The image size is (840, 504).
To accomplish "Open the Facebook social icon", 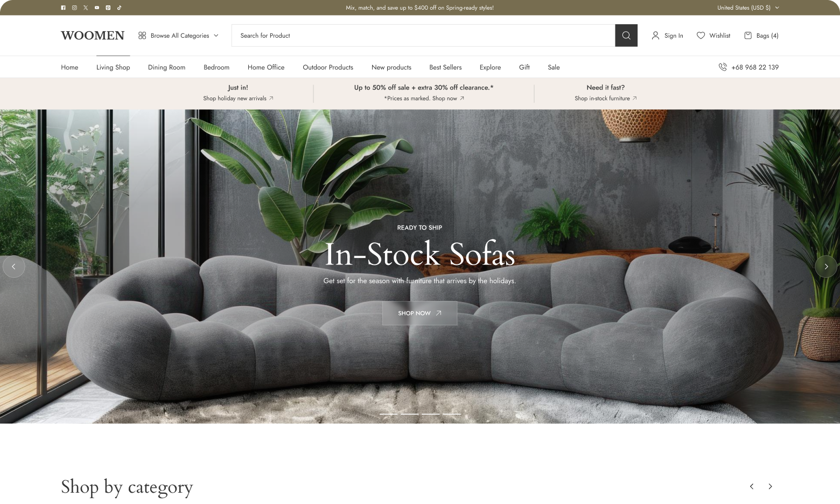I will click(x=64, y=8).
